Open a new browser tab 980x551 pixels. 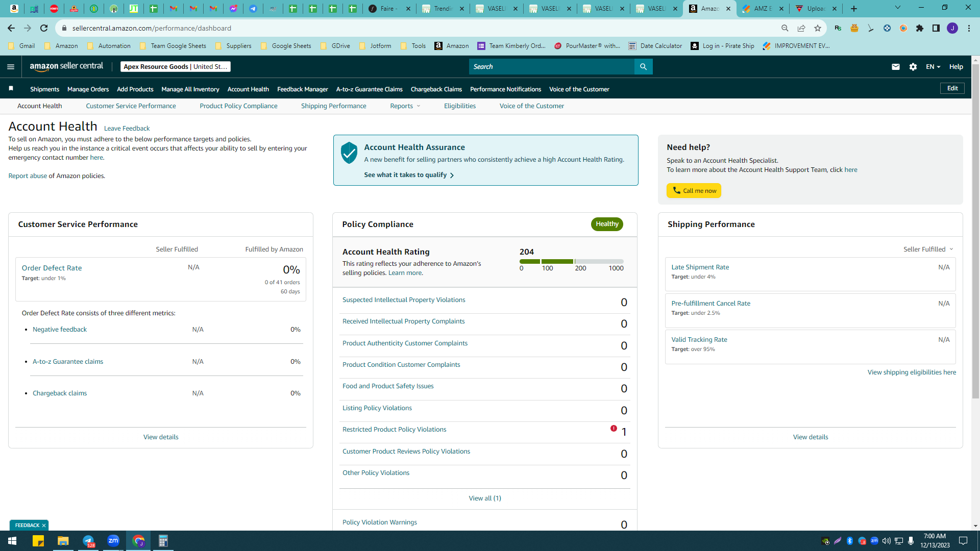pyautogui.click(x=854, y=9)
